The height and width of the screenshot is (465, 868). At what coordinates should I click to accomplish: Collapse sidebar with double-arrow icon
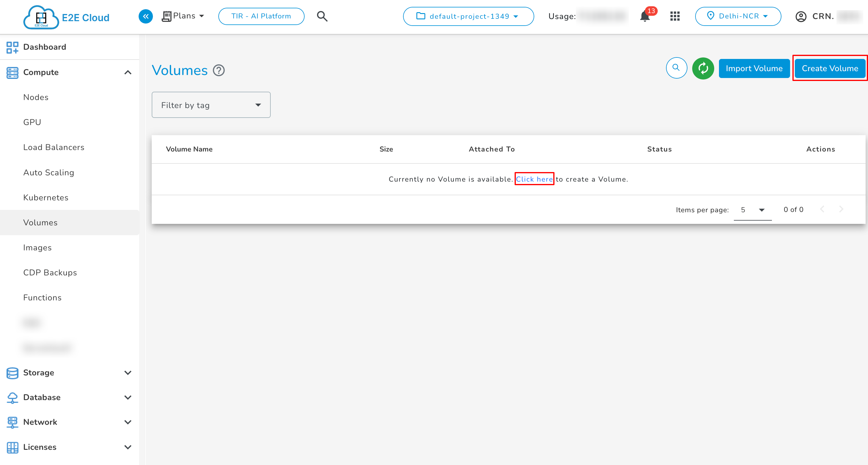(145, 16)
